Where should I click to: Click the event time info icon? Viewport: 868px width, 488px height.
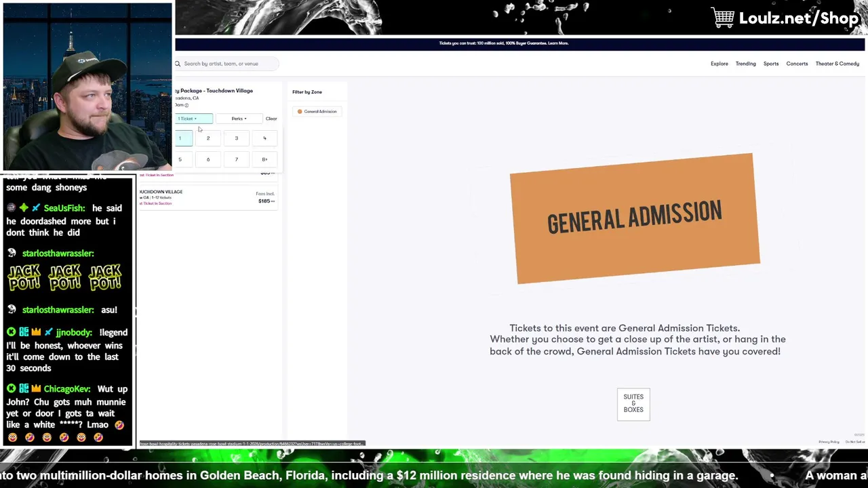pos(186,105)
